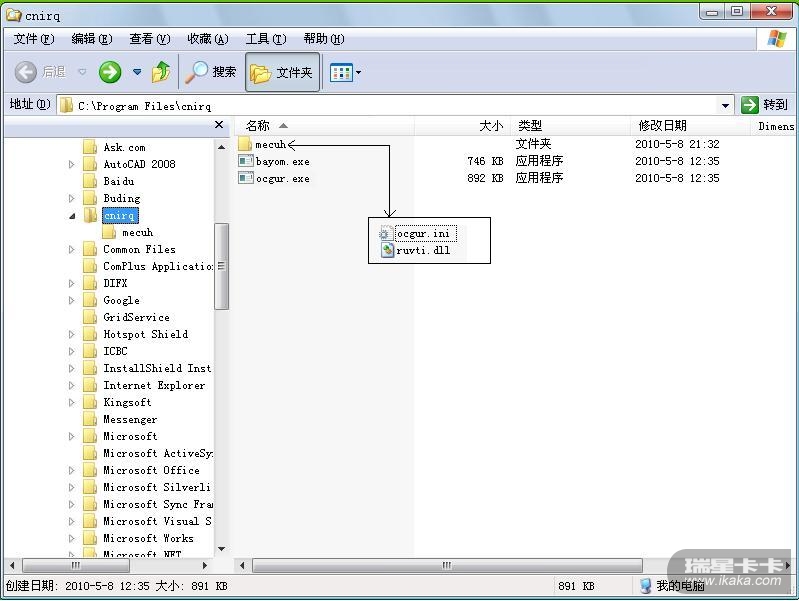Select GridService folder in tree

tap(136, 317)
